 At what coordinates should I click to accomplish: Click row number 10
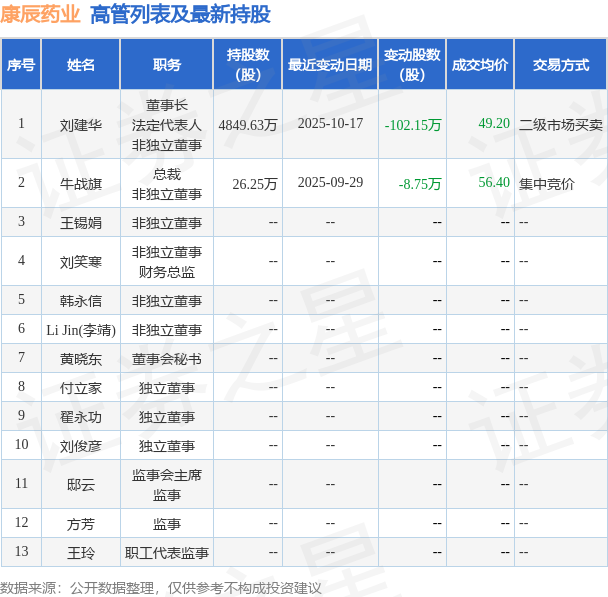21,444
